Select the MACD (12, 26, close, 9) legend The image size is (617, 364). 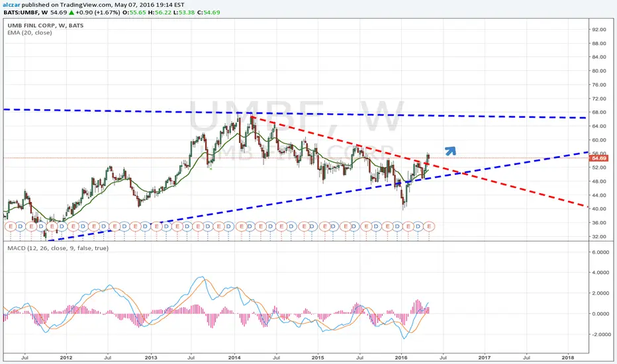58,248
